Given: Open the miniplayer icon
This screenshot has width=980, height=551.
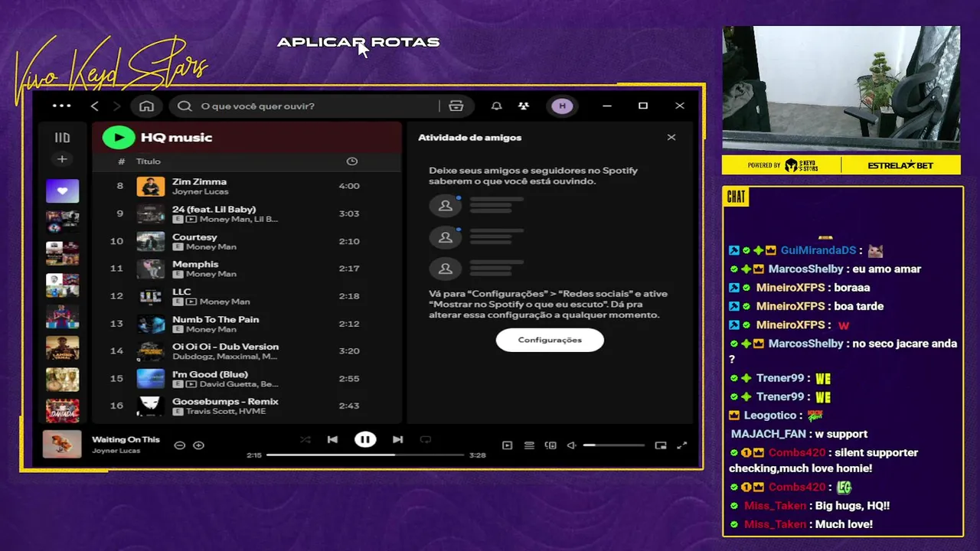Looking at the screenshot, I should [x=661, y=445].
